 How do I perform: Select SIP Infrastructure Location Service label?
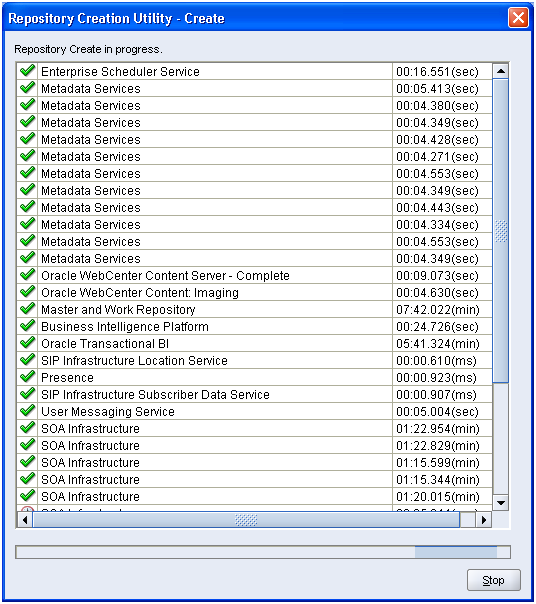[x=134, y=361]
